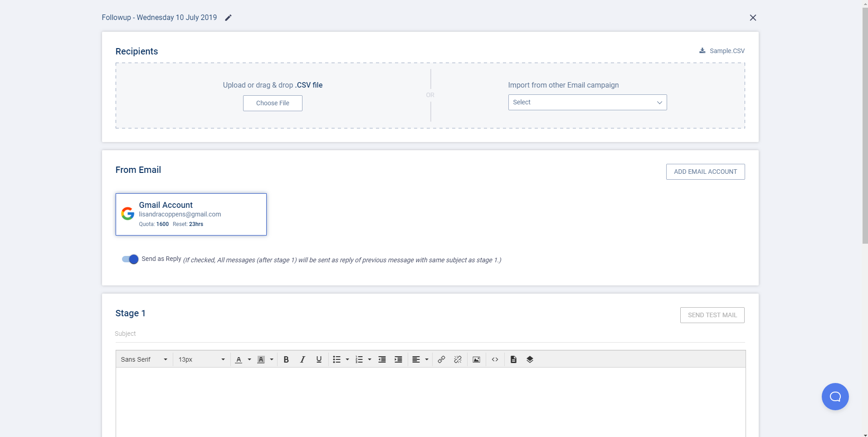Click ADD EMAIL ACCOUNT

tap(705, 172)
